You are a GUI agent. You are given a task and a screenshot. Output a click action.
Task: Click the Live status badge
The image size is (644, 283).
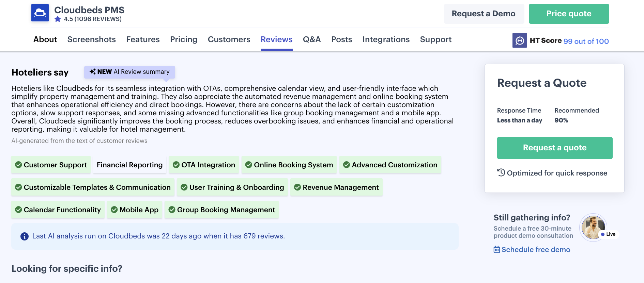click(609, 234)
